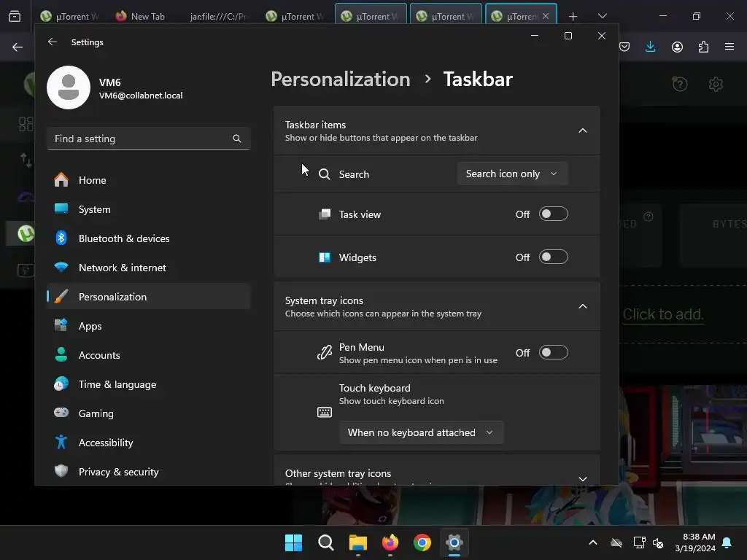Click the Firefox browser back arrow
Image resolution: width=747 pixels, height=560 pixels.
point(18,47)
